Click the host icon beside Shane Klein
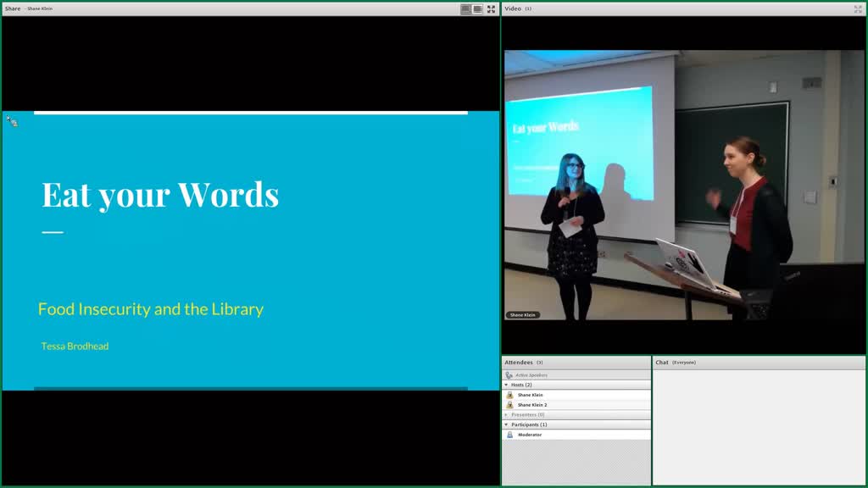 click(x=509, y=395)
